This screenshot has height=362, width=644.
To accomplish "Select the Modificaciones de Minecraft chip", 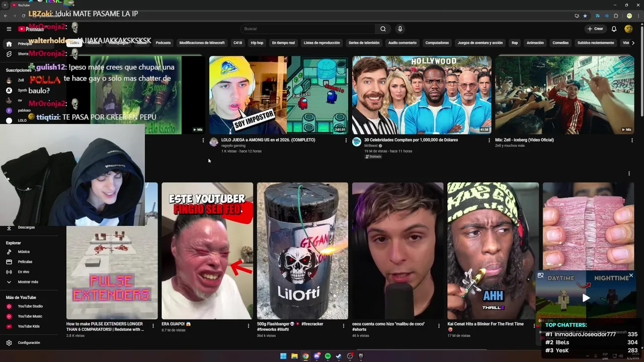I will (x=202, y=43).
